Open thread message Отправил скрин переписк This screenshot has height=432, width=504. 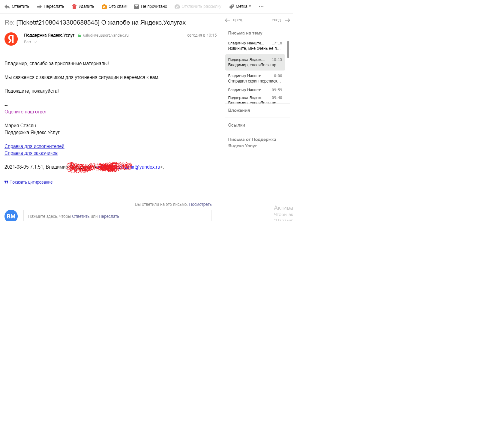[255, 79]
